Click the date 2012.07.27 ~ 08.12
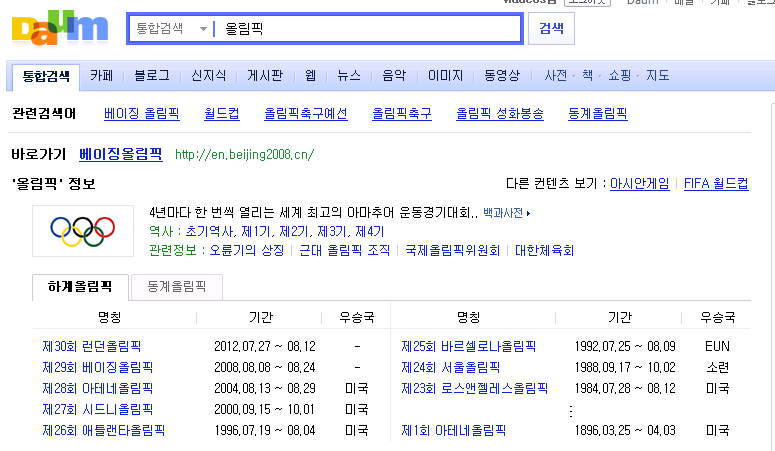This screenshot has width=775, height=451. pos(265,346)
